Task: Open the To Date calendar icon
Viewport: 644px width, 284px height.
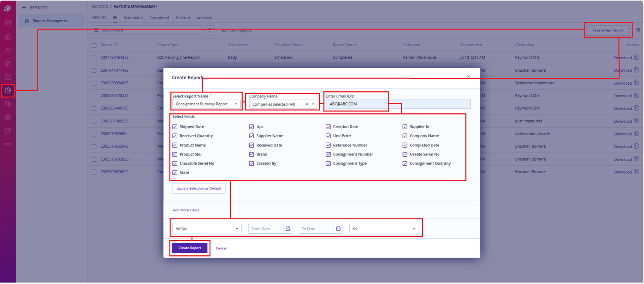Action: pyautogui.click(x=338, y=229)
